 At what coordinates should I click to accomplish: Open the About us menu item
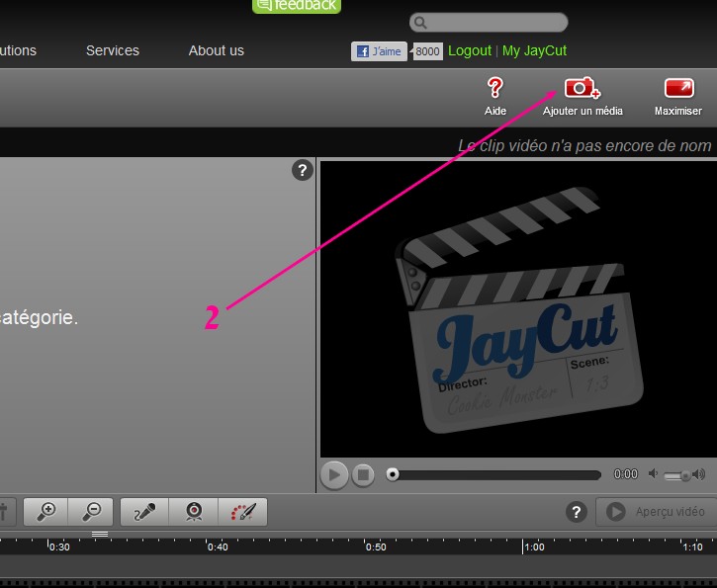click(x=217, y=50)
